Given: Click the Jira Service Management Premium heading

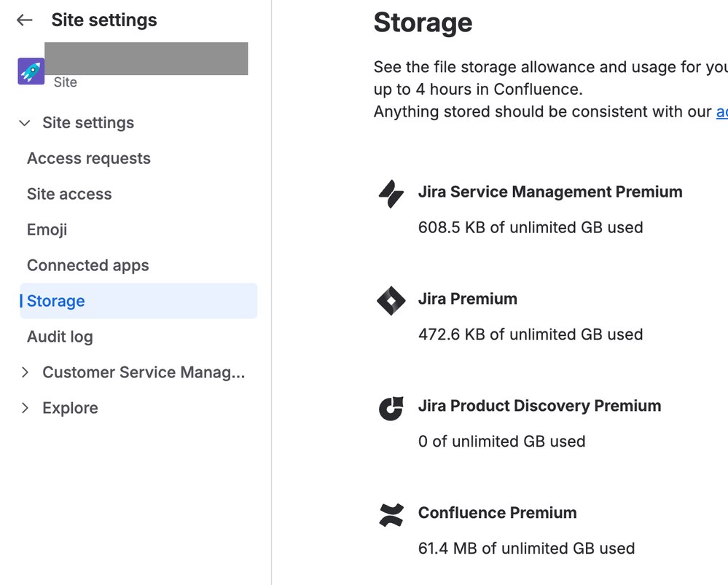Looking at the screenshot, I should [x=550, y=192].
